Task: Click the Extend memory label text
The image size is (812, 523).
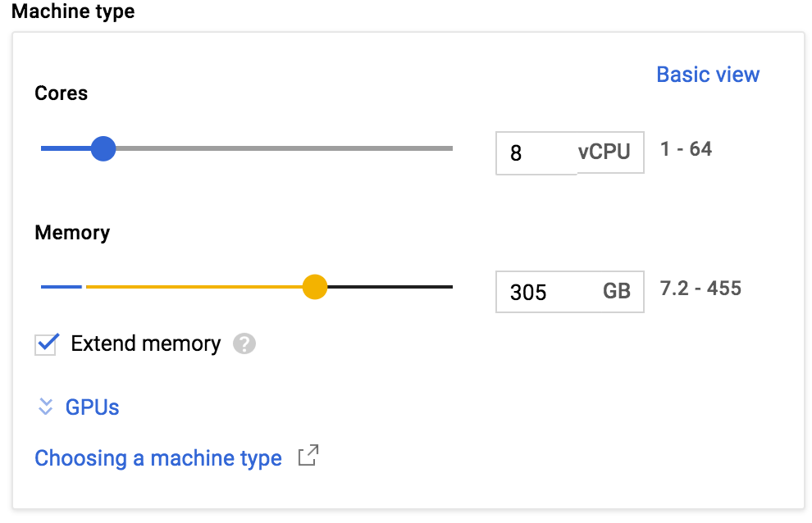Action: pos(145,343)
